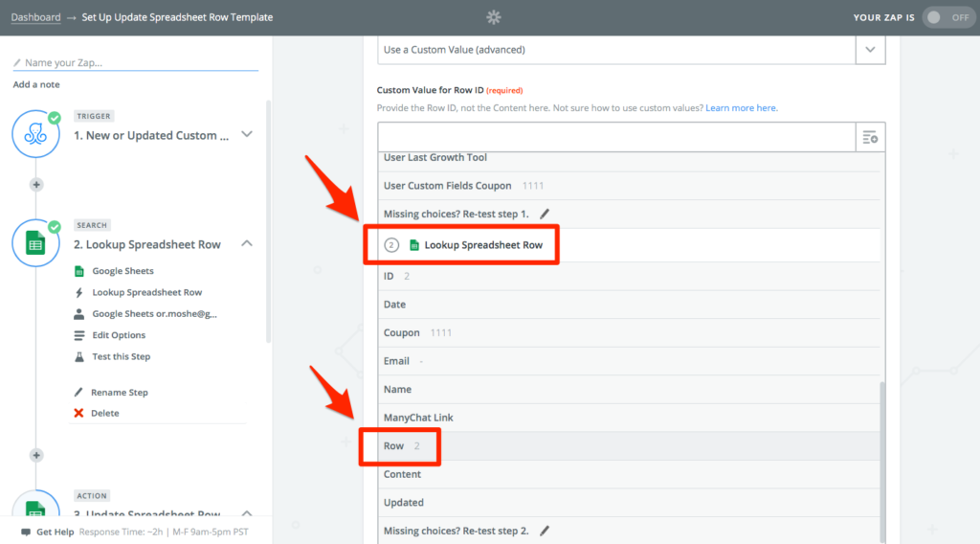Choose ID 2 from Lookup Spreadsheet Row
This screenshot has width=980, height=544.
[x=629, y=277]
